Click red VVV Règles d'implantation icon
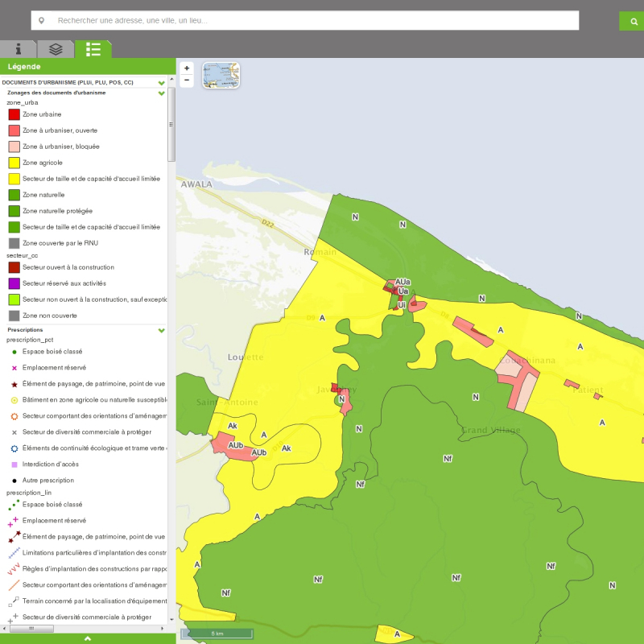This screenshot has width=644, height=644. pyautogui.click(x=14, y=569)
